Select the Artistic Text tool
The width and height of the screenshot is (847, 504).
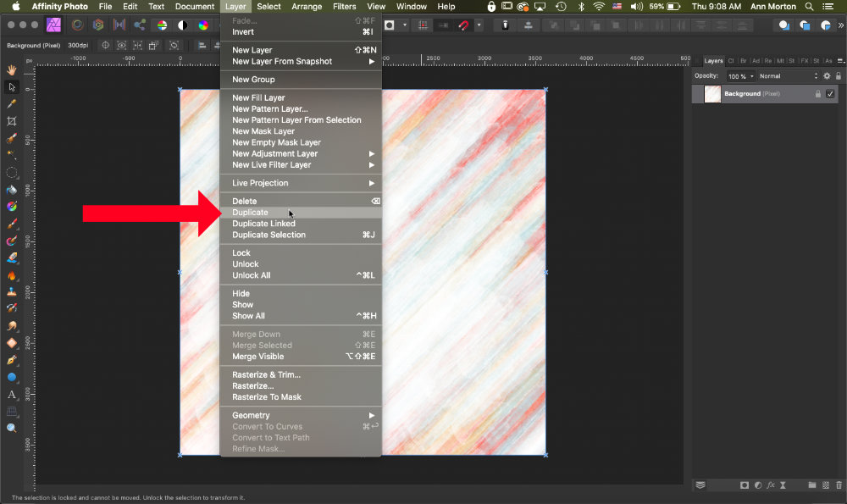[x=12, y=395]
